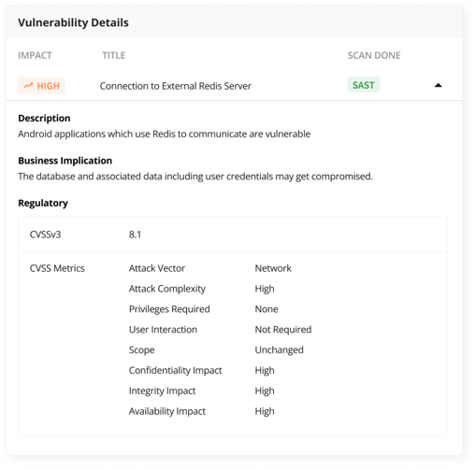The image size is (476, 469).
Task: Click the CVSSv3 score value 8.1
Action: [x=135, y=234]
